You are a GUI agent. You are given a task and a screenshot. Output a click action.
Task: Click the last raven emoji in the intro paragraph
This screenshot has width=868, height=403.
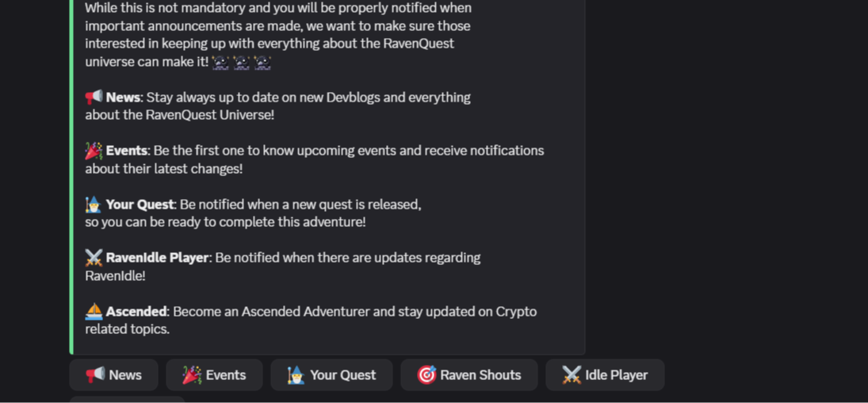point(262,62)
